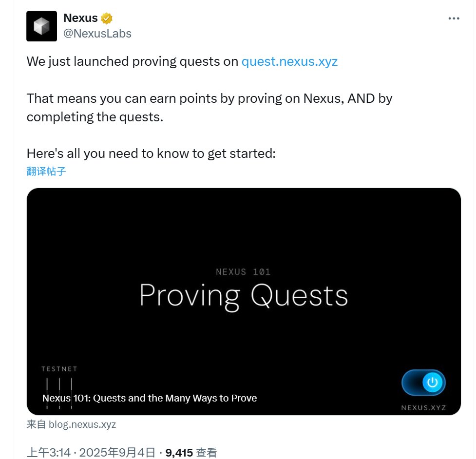The width and height of the screenshot is (476, 459).
Task: Click the small NEXUS 101 heading in the card
Action: coord(243,272)
